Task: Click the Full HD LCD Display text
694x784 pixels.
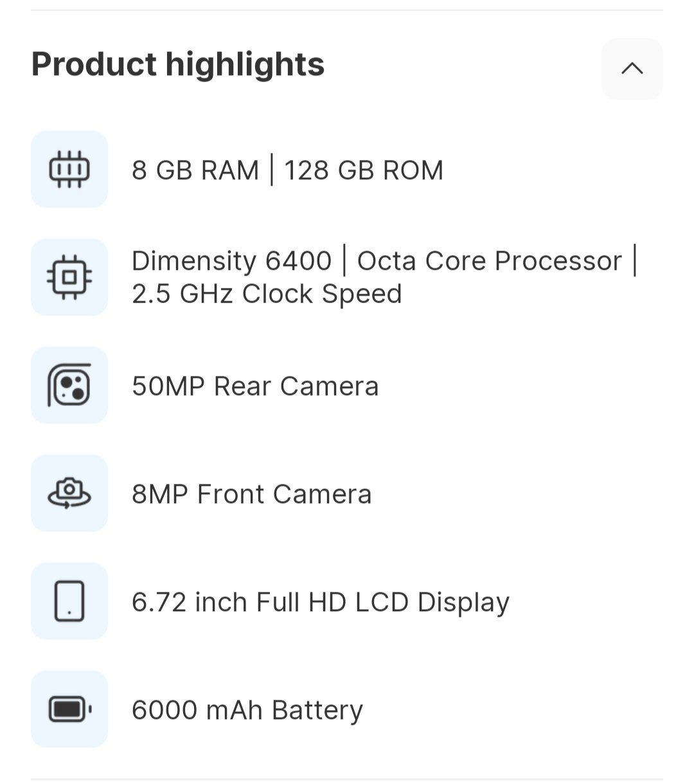Action: [383, 602]
